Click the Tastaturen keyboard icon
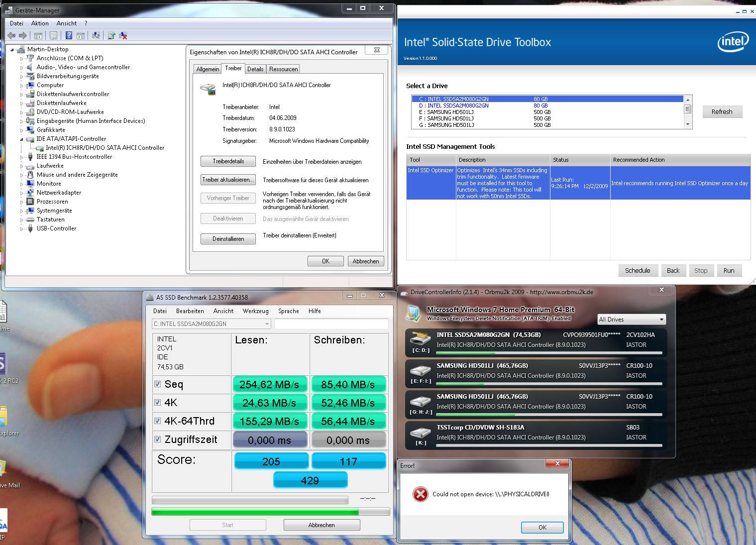 (30, 219)
